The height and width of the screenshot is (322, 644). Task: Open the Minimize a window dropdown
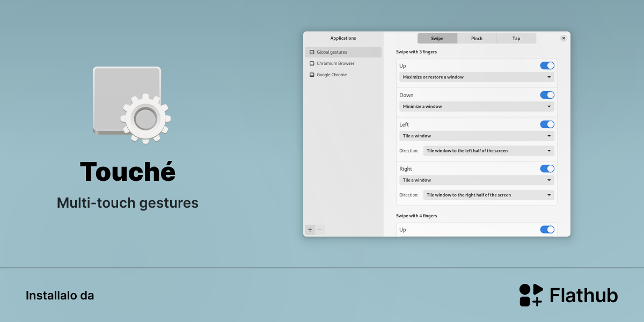477,107
